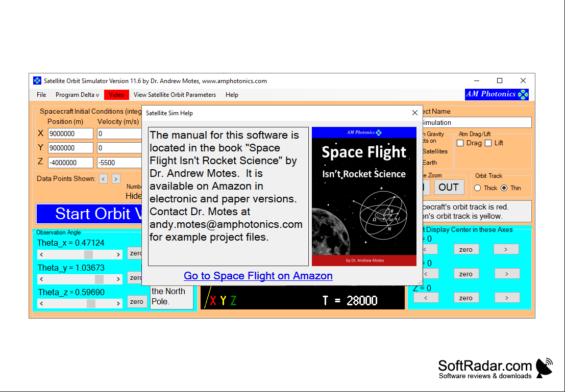
Task: Minimize the Satellite Orbit Simulator window
Action: click(476, 81)
